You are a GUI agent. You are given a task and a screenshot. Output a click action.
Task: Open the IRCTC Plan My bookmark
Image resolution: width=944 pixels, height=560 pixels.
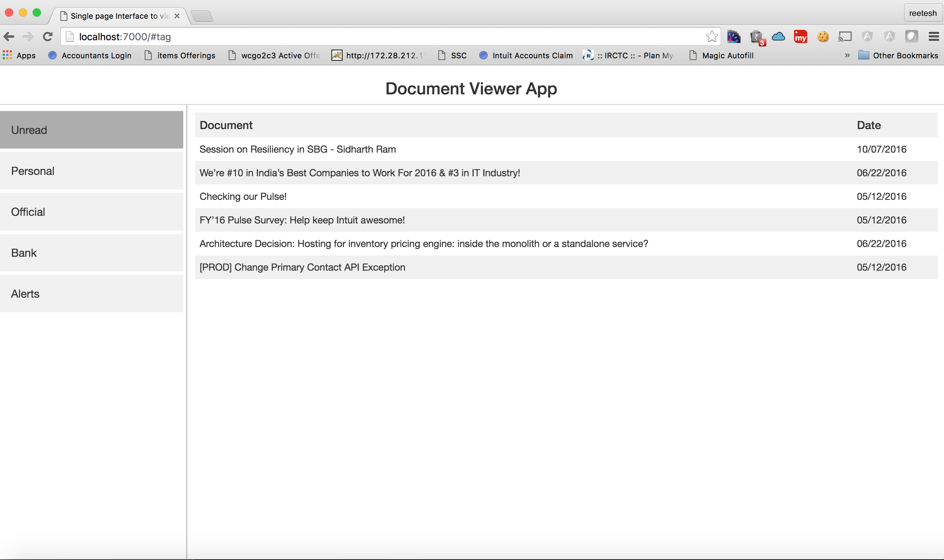(x=628, y=56)
